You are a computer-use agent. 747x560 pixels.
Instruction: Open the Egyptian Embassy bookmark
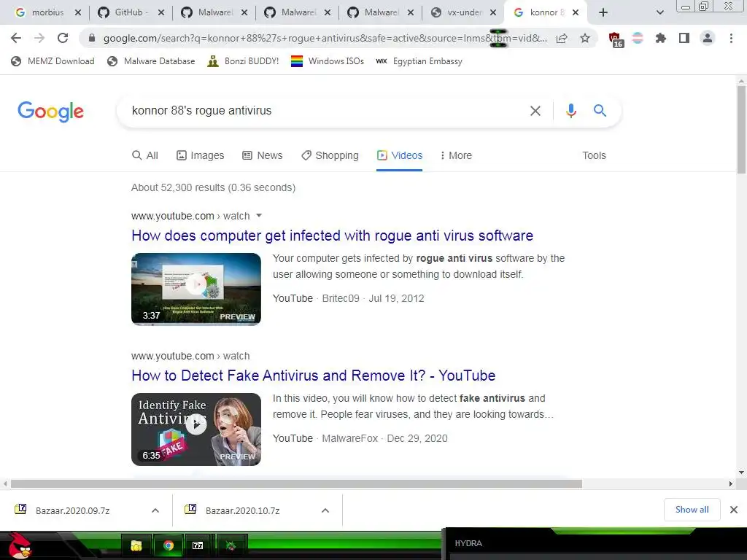coord(419,61)
